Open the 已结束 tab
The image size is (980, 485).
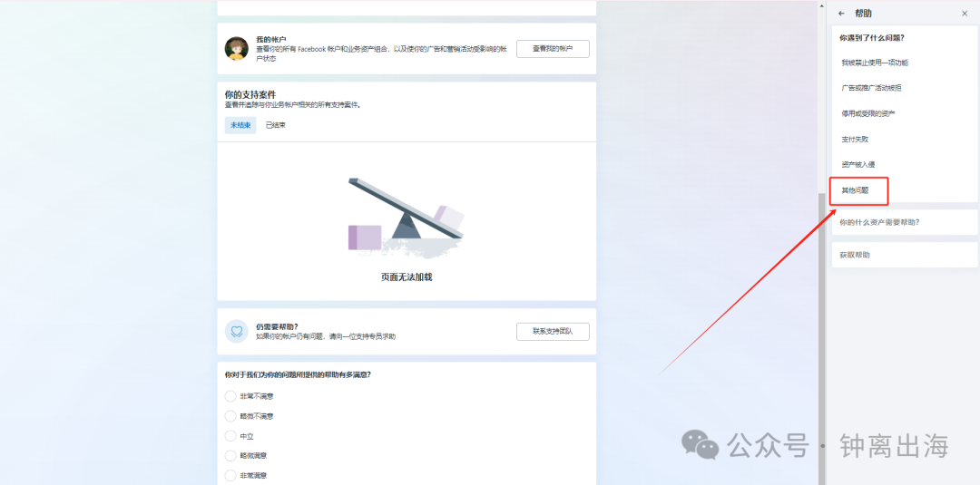[x=276, y=125]
